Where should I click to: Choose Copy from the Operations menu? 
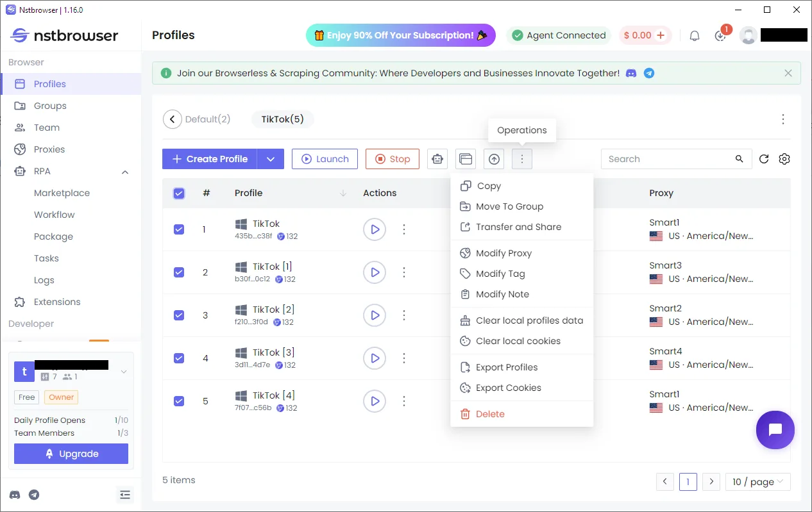coord(521,186)
